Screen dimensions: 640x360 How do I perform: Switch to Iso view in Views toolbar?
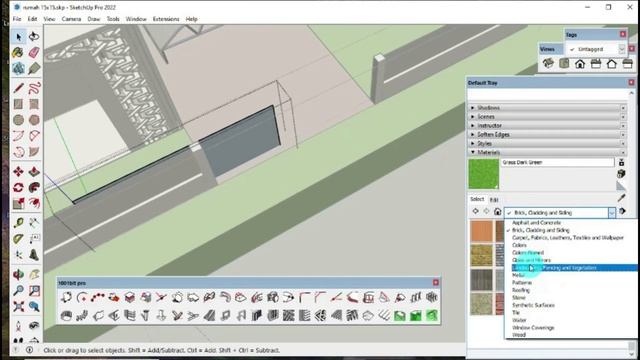[548, 63]
